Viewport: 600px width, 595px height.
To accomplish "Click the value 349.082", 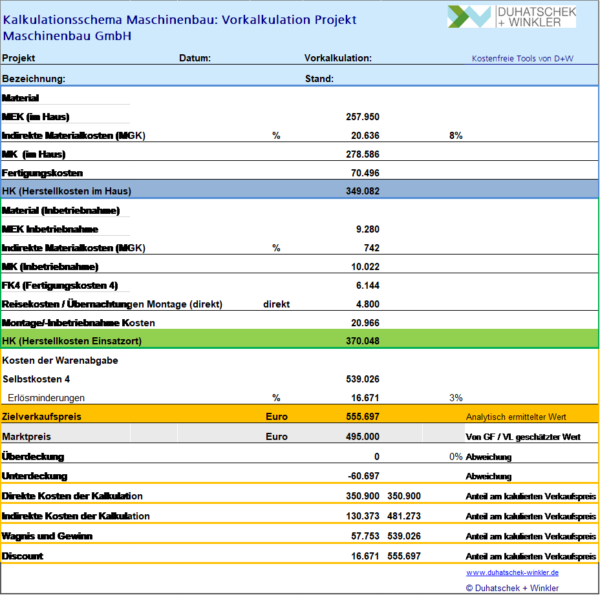I will click(x=361, y=190).
